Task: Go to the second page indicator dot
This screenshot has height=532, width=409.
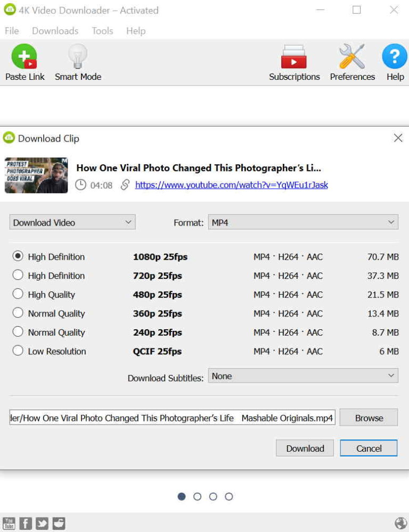Action: (x=198, y=497)
